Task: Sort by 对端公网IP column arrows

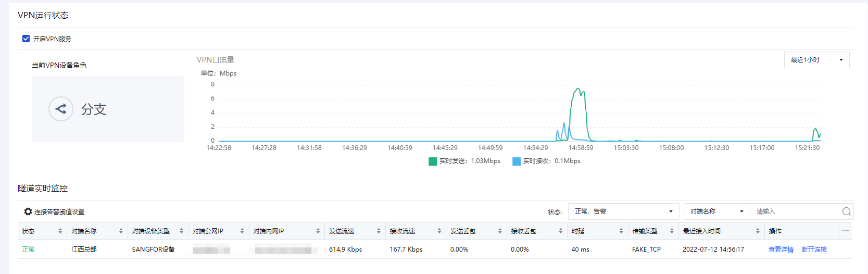Action: coord(242,231)
